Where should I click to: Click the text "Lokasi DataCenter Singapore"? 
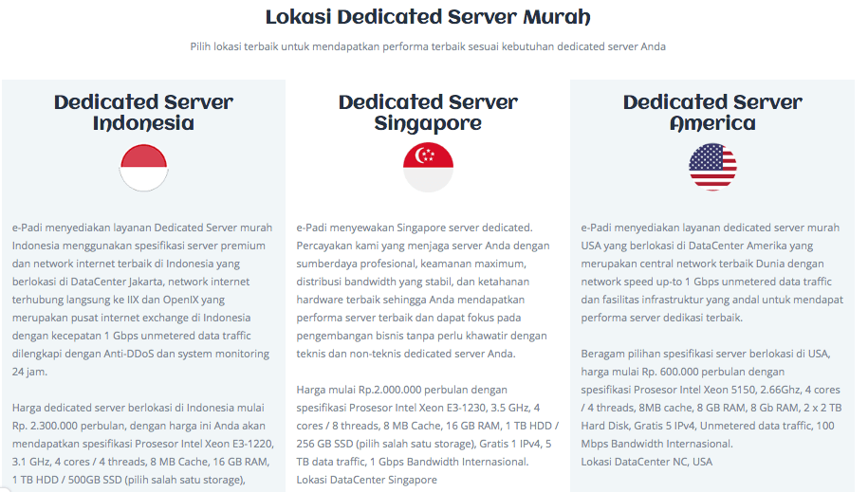click(x=366, y=480)
